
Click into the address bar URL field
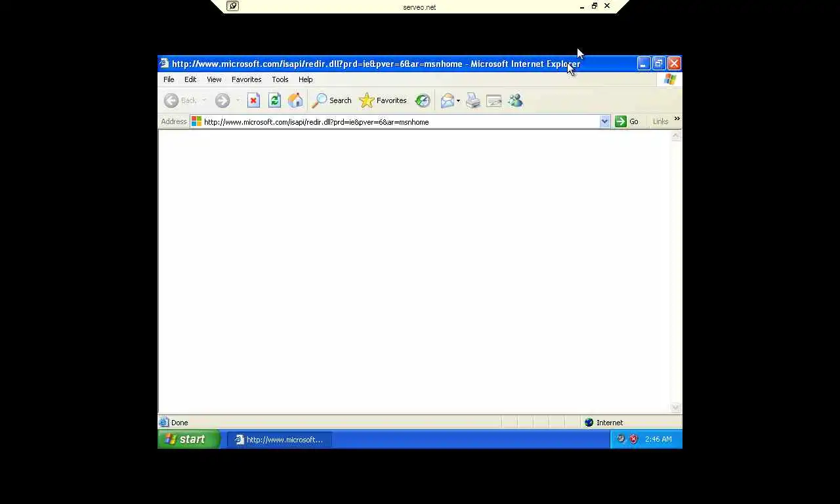click(x=400, y=121)
